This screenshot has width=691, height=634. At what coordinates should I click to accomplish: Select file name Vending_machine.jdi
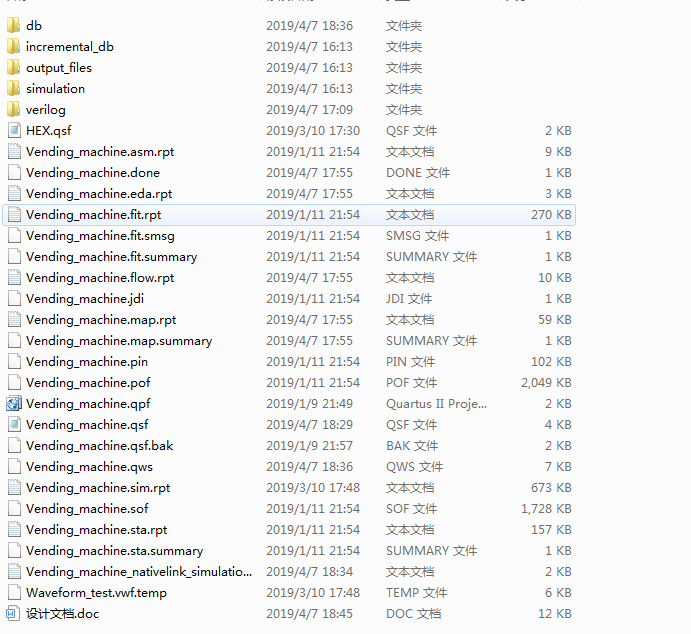pos(85,299)
